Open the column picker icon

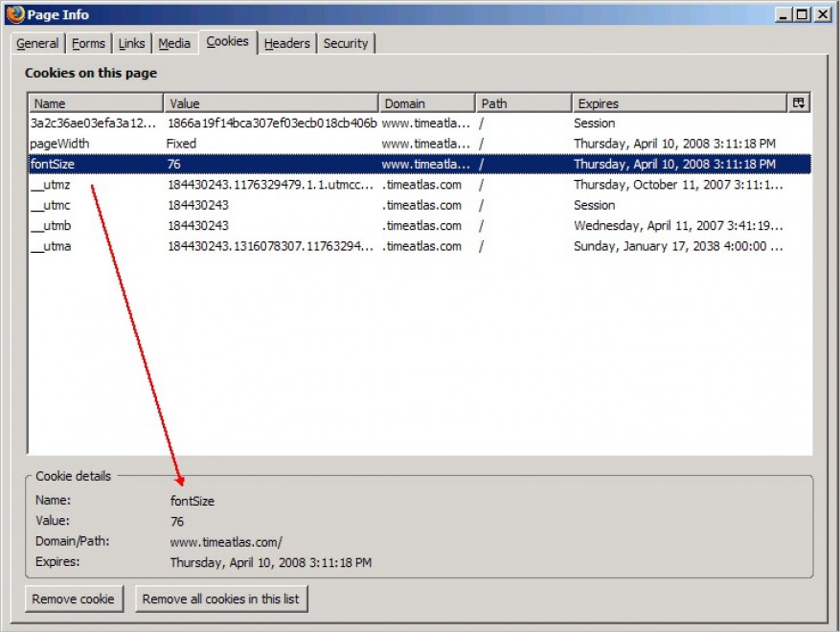click(798, 102)
